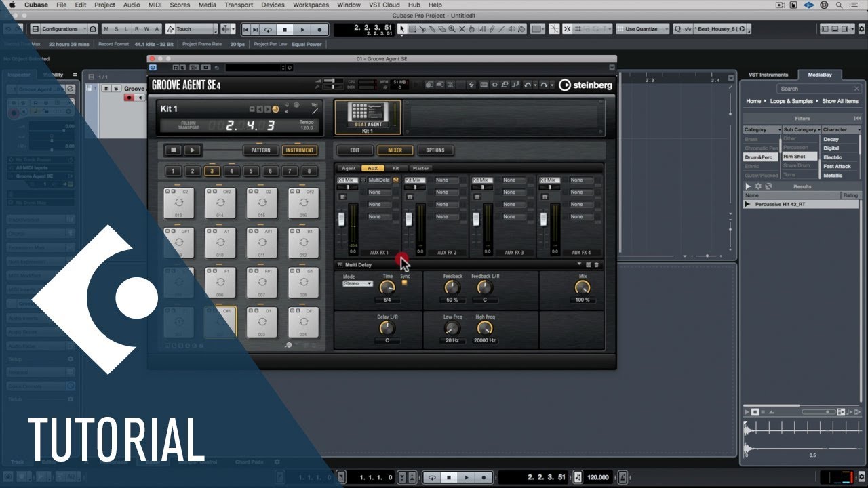868x488 pixels.
Task: Toggle the plugin power bypass button
Action: pyautogui.click(x=153, y=68)
